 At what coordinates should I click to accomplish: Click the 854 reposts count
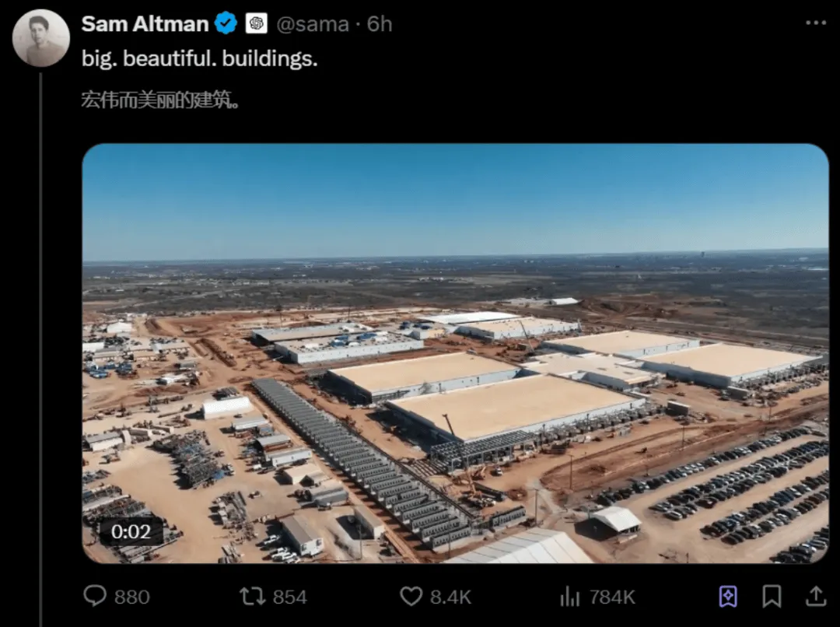pyautogui.click(x=290, y=597)
